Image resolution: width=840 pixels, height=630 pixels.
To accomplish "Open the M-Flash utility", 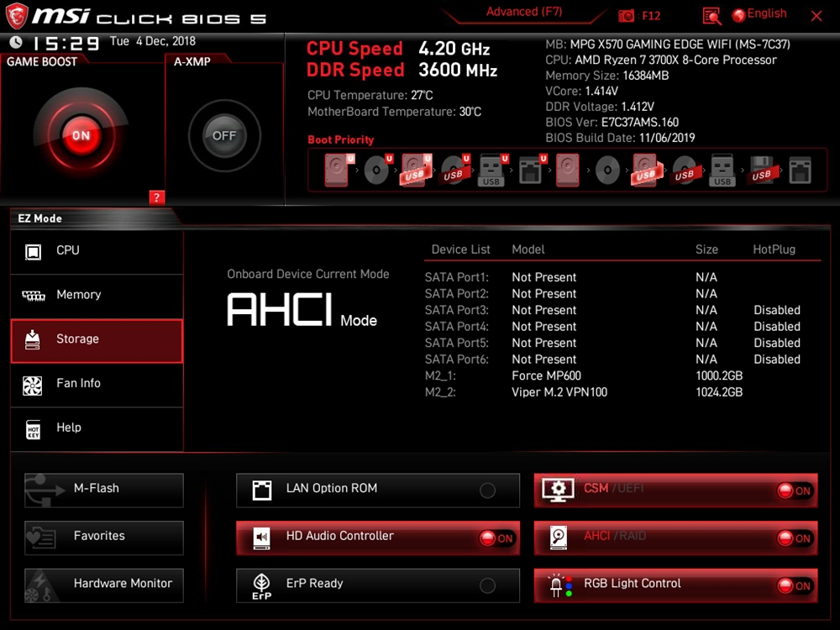I will point(104,490).
